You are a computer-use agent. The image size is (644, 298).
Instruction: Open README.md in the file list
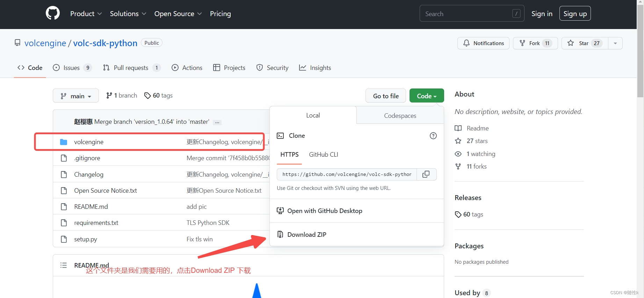(x=91, y=206)
